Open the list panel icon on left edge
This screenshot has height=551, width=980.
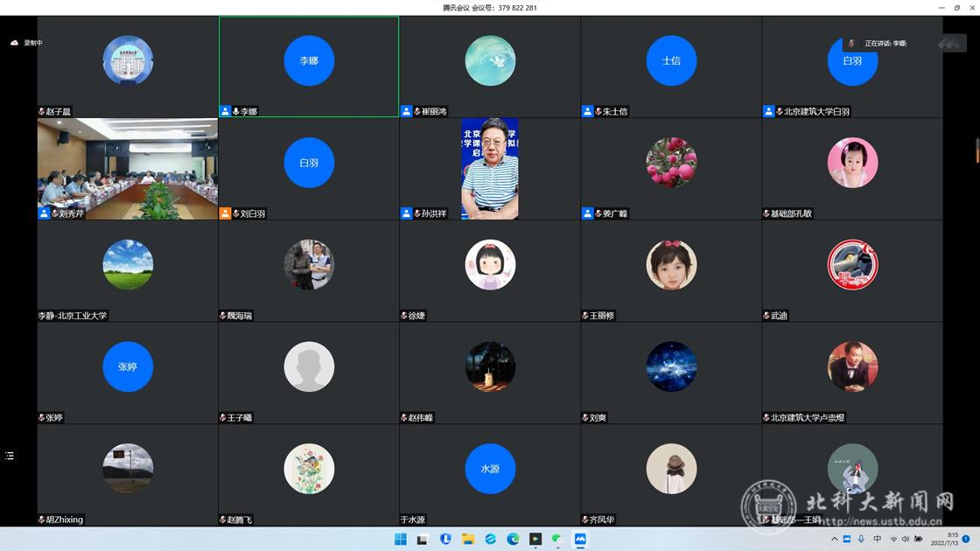[10, 456]
